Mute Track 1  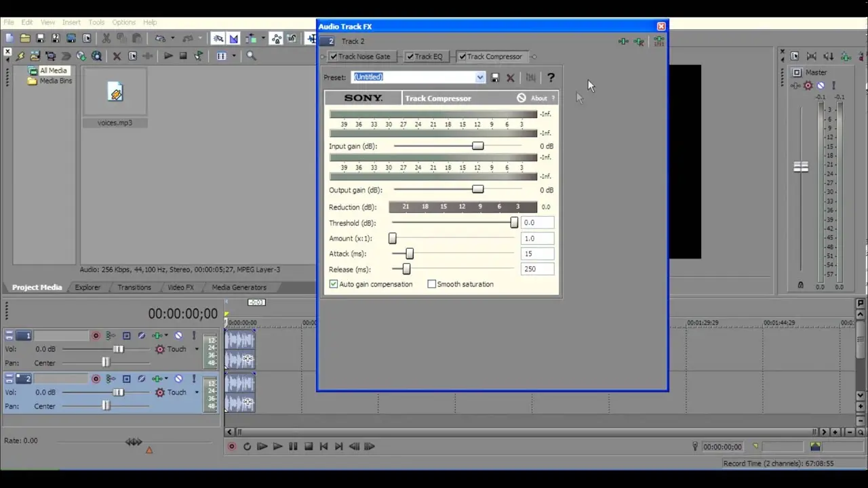tap(178, 335)
